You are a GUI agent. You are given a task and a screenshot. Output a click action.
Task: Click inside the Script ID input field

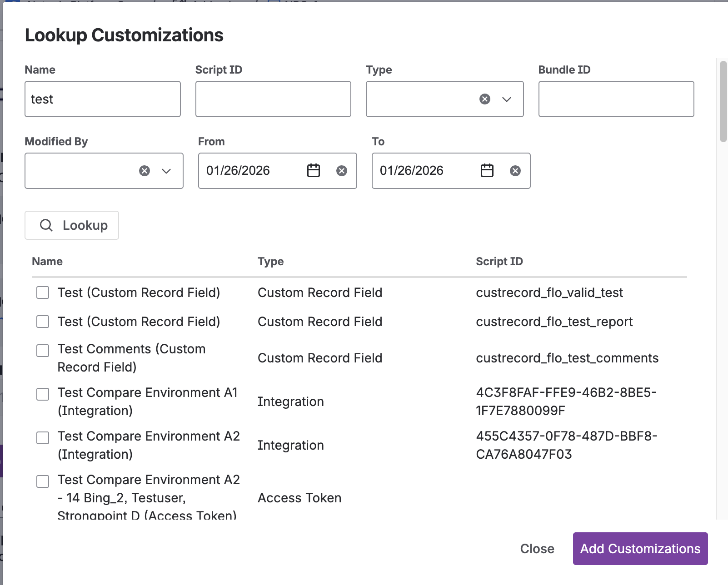pyautogui.click(x=273, y=99)
